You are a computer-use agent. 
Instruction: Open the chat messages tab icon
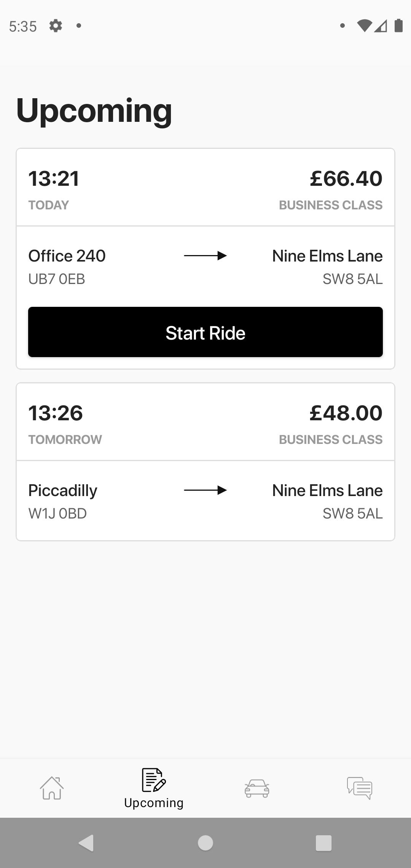pos(360,788)
